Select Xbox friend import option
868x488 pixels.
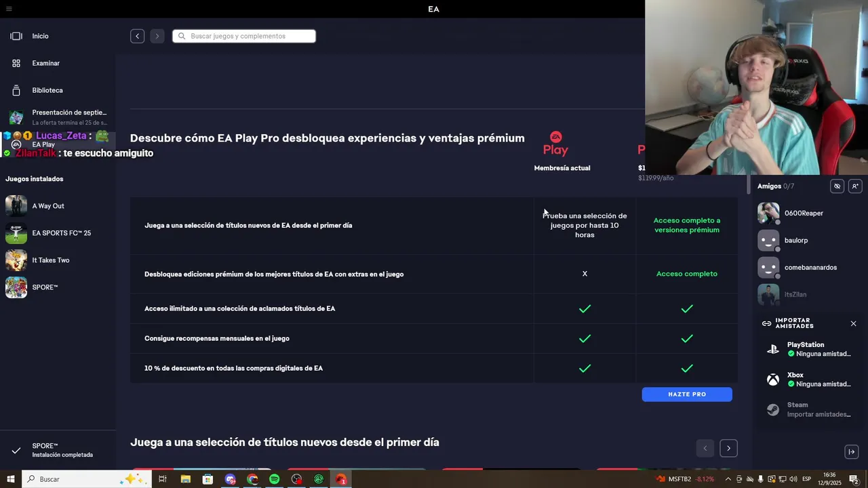coord(809,380)
